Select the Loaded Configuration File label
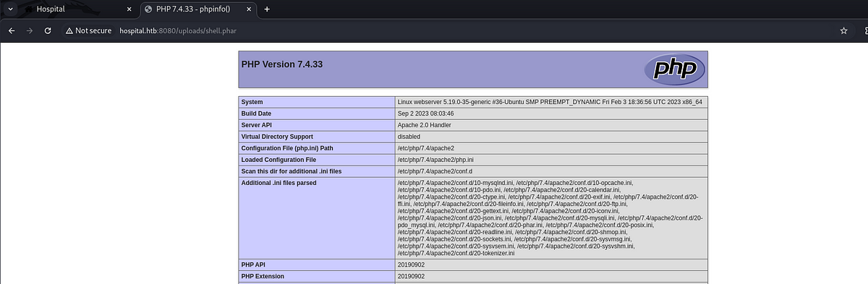The image size is (868, 284). pos(316,160)
